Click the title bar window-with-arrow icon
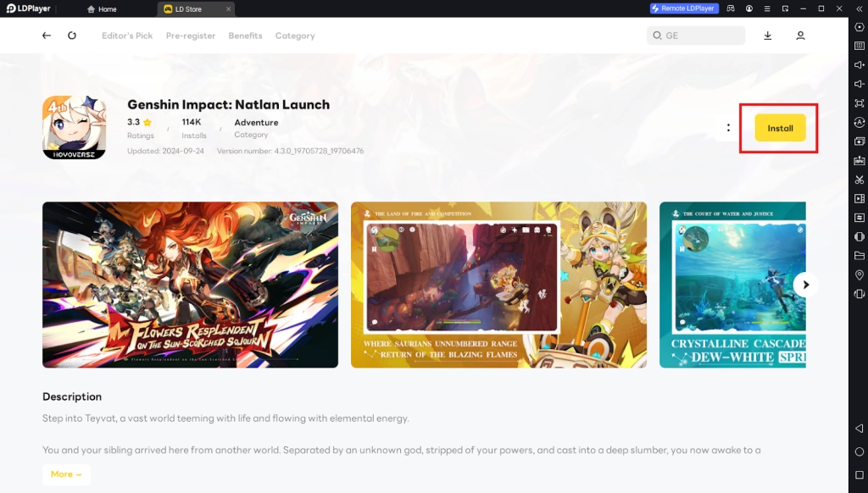This screenshot has width=868, height=493. 785,8
